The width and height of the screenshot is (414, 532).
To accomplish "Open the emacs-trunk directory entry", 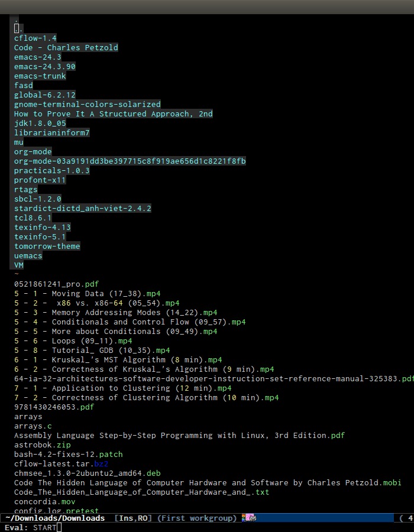I will pos(40,76).
